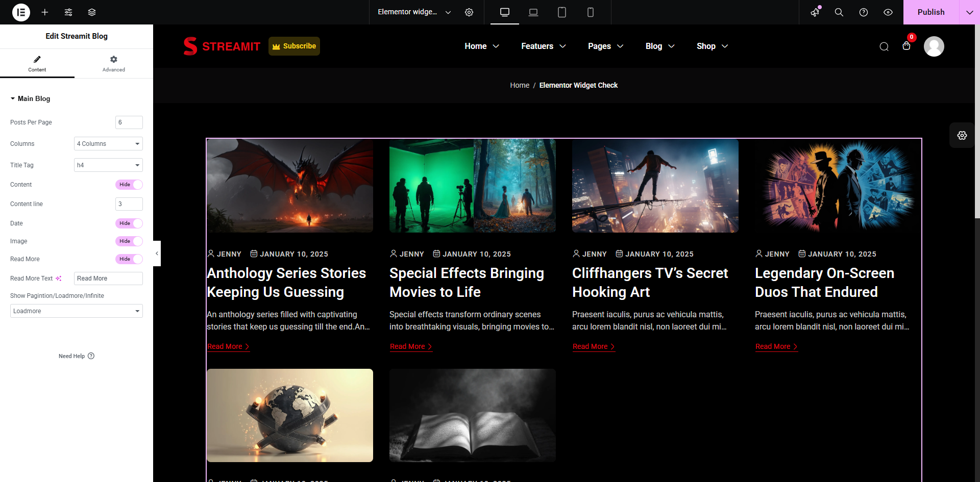Switch to tablet device view
Image resolution: width=980 pixels, height=482 pixels.
point(562,12)
